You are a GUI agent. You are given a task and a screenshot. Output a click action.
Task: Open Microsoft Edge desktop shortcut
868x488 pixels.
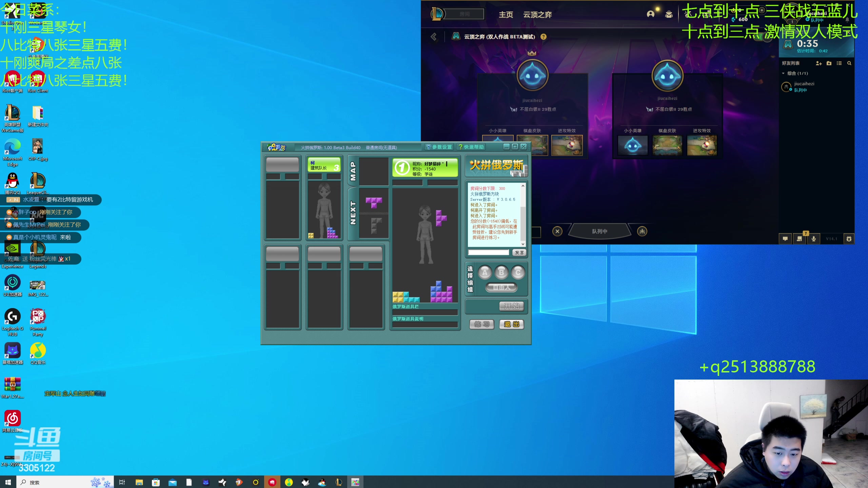tap(13, 152)
